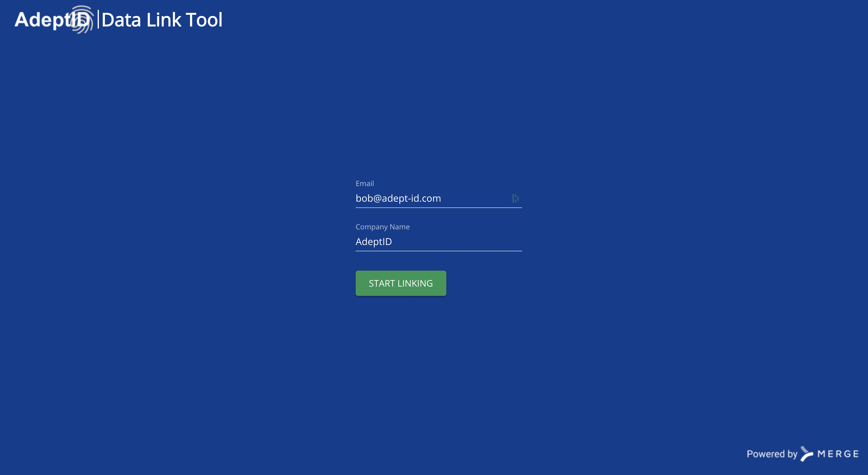Click the AdeptID fingerprint logo icon
This screenshot has width=868, height=475.
pyautogui.click(x=82, y=20)
